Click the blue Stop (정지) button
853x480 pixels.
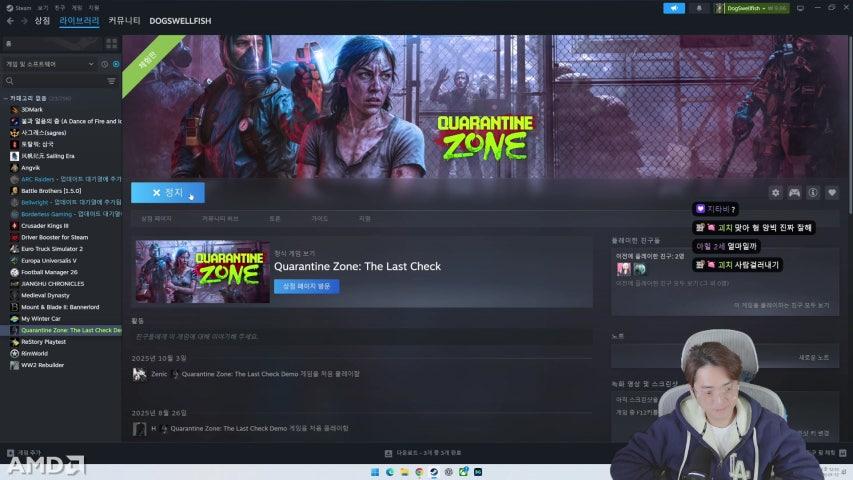coord(168,193)
